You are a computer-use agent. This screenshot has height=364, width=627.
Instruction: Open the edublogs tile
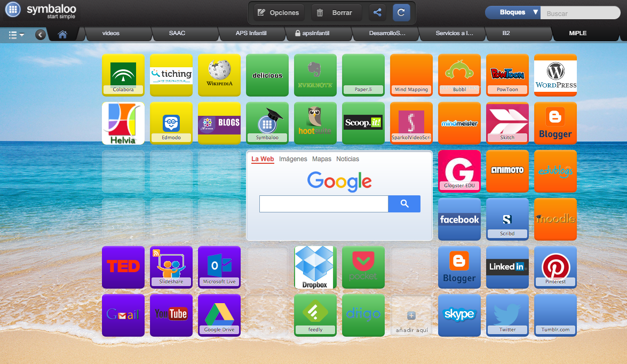pyautogui.click(x=555, y=171)
